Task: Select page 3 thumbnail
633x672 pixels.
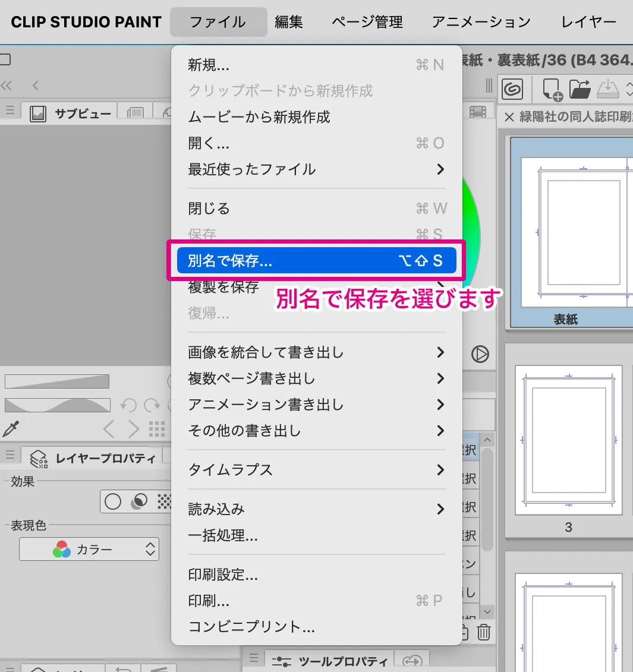Action: (569, 441)
